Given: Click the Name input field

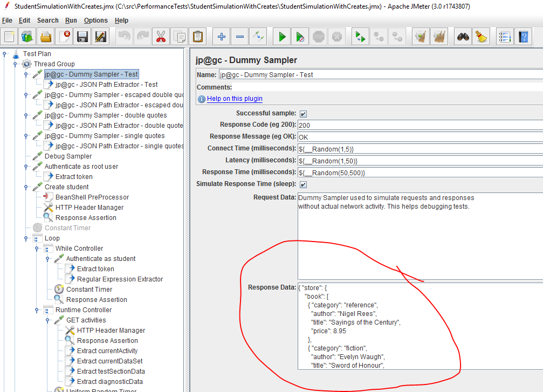Looking at the screenshot, I should click(381, 75).
